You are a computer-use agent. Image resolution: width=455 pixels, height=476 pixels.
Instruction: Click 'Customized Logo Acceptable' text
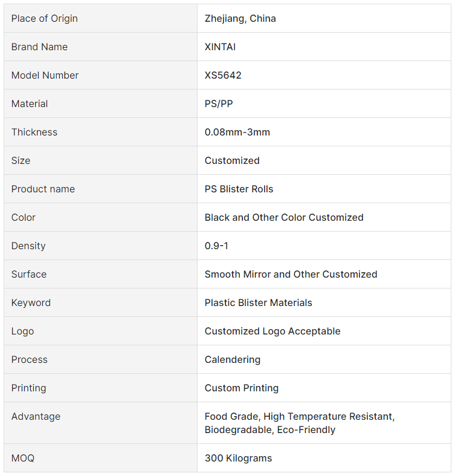(x=273, y=331)
